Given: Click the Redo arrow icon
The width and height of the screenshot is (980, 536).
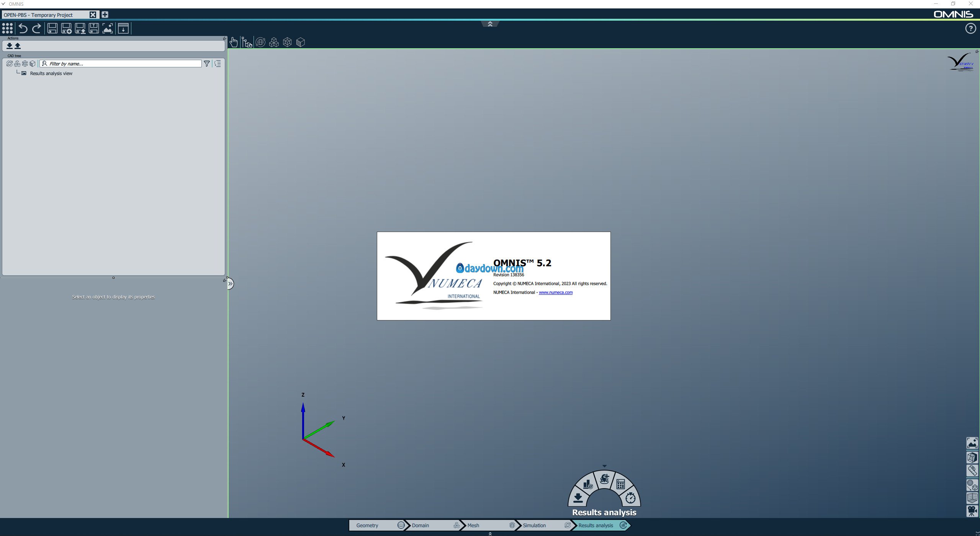Looking at the screenshot, I should point(37,28).
